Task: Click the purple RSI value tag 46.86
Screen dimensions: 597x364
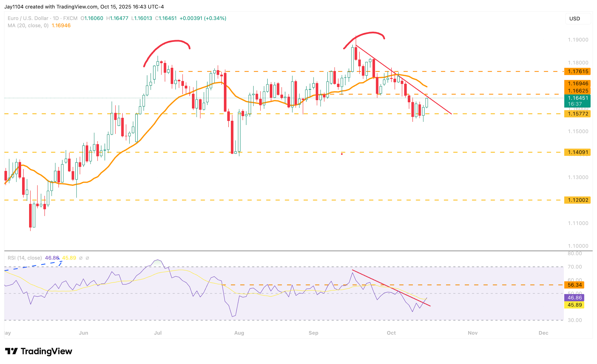Action: (575, 298)
